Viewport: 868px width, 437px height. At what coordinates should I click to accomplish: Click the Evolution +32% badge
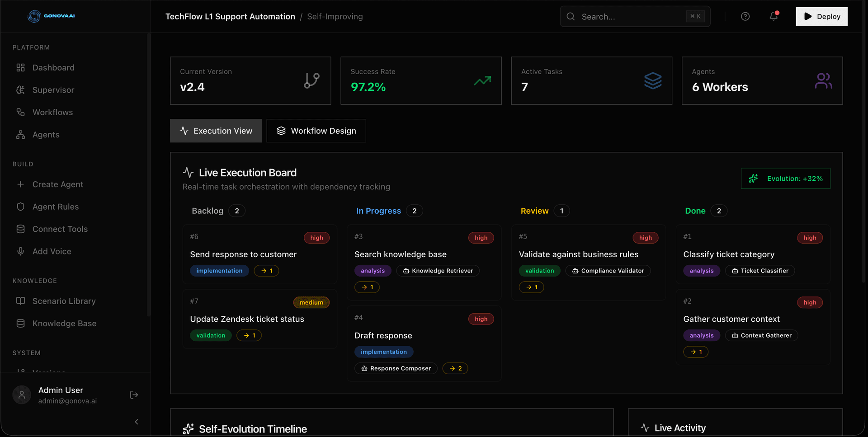[x=785, y=179]
